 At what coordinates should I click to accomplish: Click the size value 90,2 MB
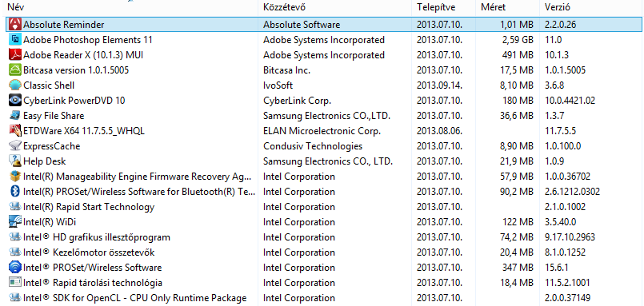coord(517,192)
